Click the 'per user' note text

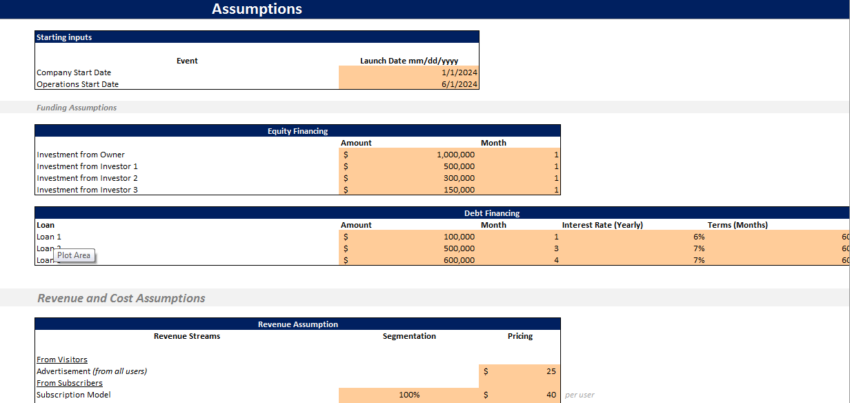click(x=580, y=395)
